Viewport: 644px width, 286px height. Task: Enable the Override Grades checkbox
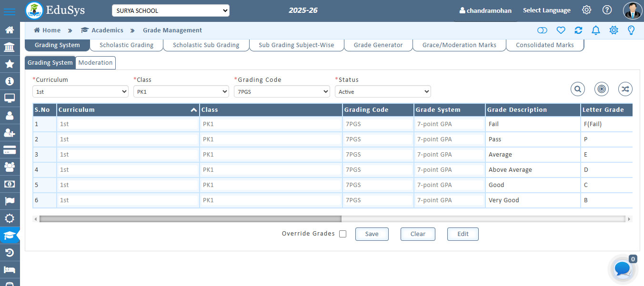(x=342, y=234)
